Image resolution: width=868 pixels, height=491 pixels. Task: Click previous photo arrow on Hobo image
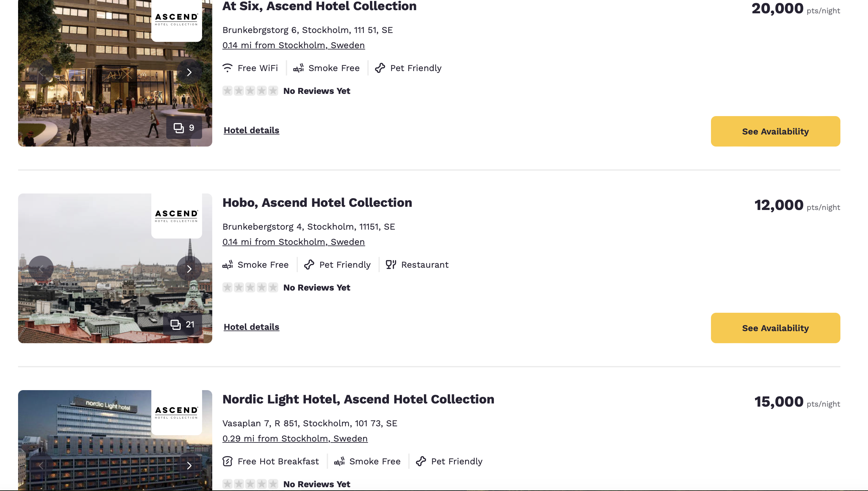point(41,268)
